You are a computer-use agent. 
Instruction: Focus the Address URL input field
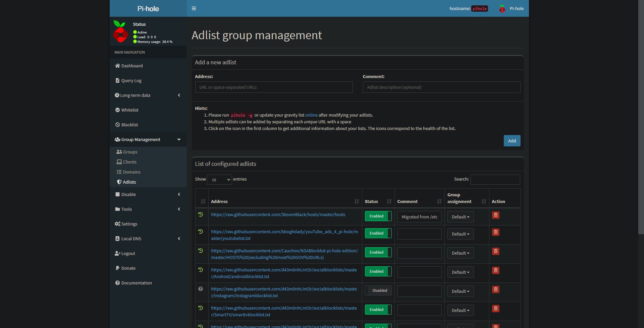click(x=274, y=87)
